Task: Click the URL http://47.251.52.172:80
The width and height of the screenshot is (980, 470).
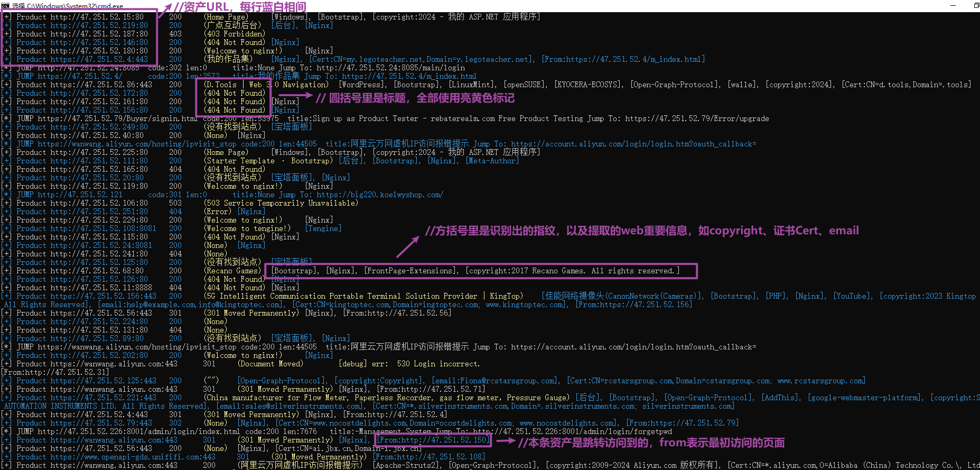Action: pos(99,93)
